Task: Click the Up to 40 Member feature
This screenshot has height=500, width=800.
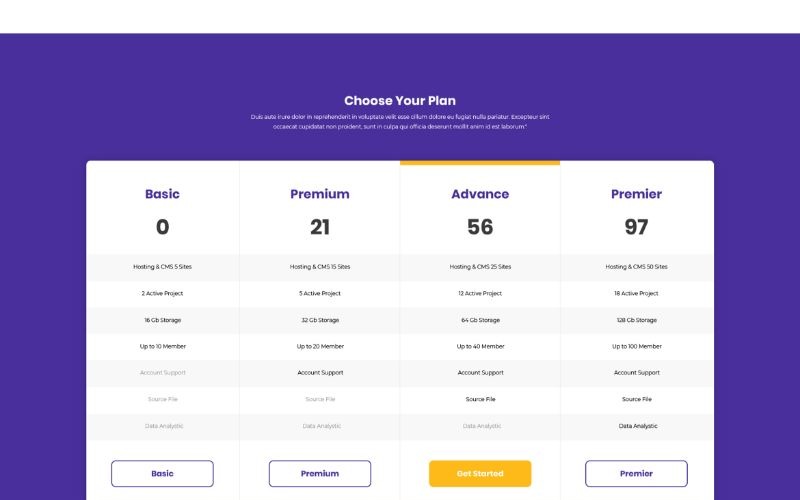Action: 480,346
